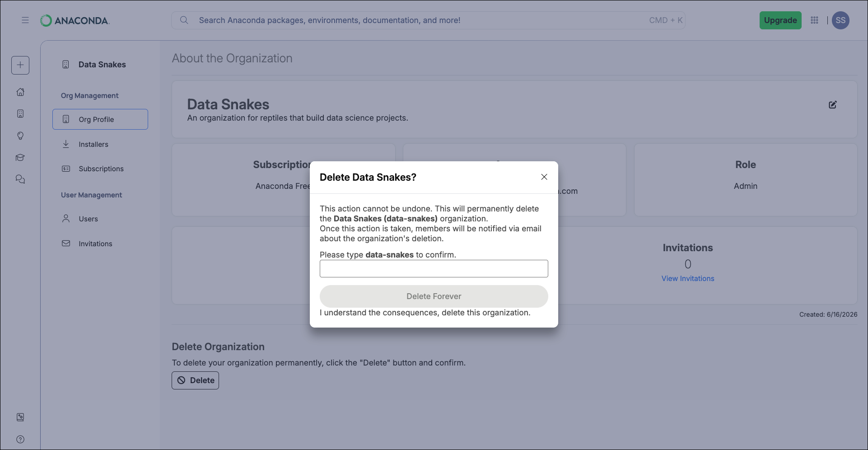868x450 pixels.
Task: Click the Anaconda logo
Action: pyautogui.click(x=75, y=20)
